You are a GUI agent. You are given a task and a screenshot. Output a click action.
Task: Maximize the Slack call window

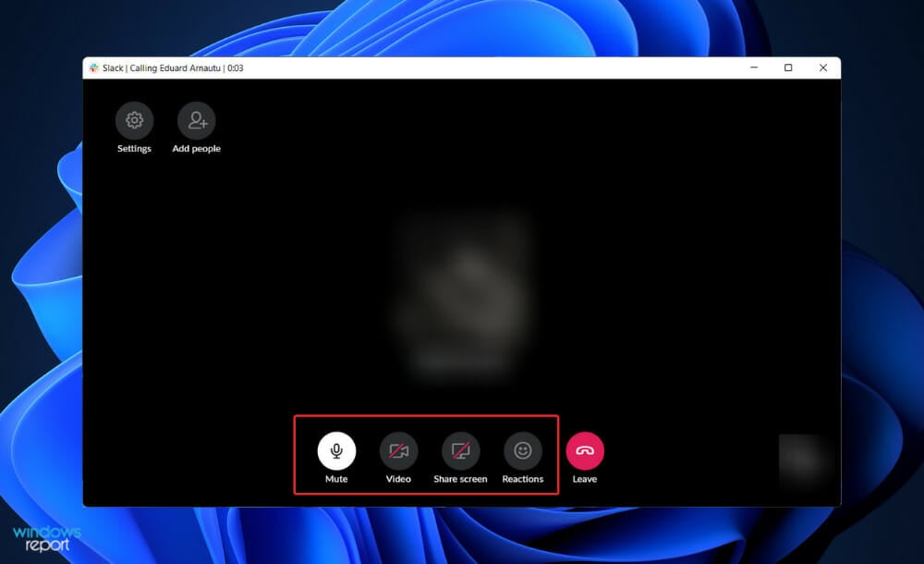(788, 67)
